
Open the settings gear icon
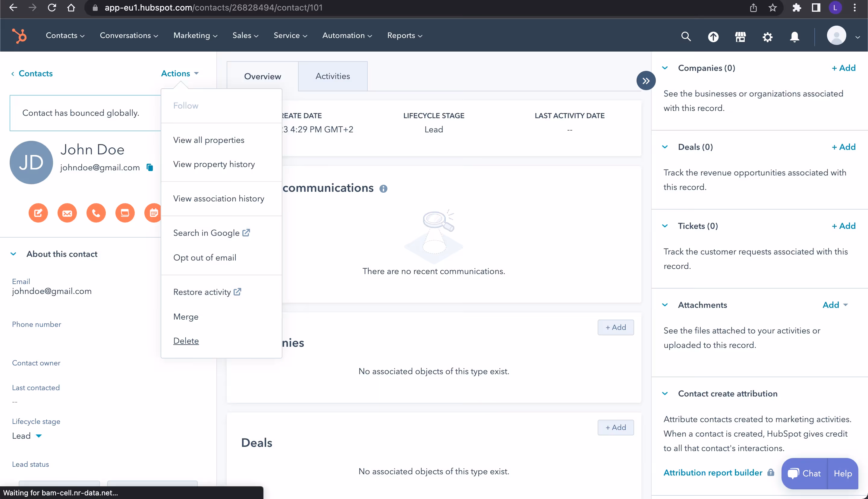click(x=767, y=37)
